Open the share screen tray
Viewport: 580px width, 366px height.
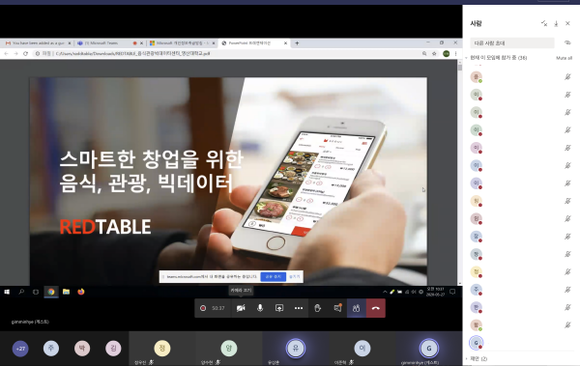tap(279, 308)
